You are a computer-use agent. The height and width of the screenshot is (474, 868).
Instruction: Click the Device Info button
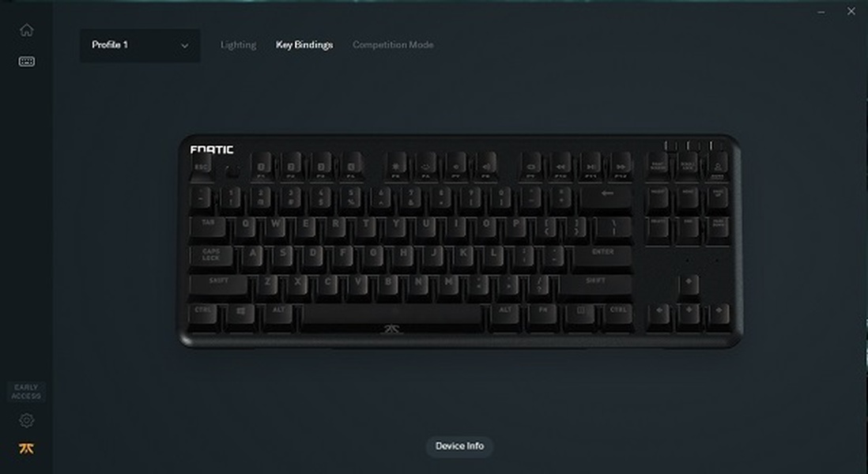(x=459, y=446)
